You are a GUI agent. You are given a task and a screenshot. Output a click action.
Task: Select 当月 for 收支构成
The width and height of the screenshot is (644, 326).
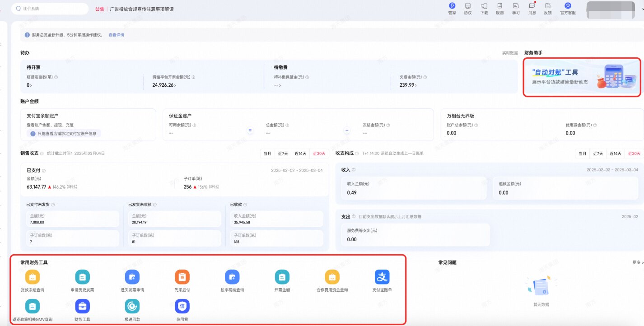point(582,154)
